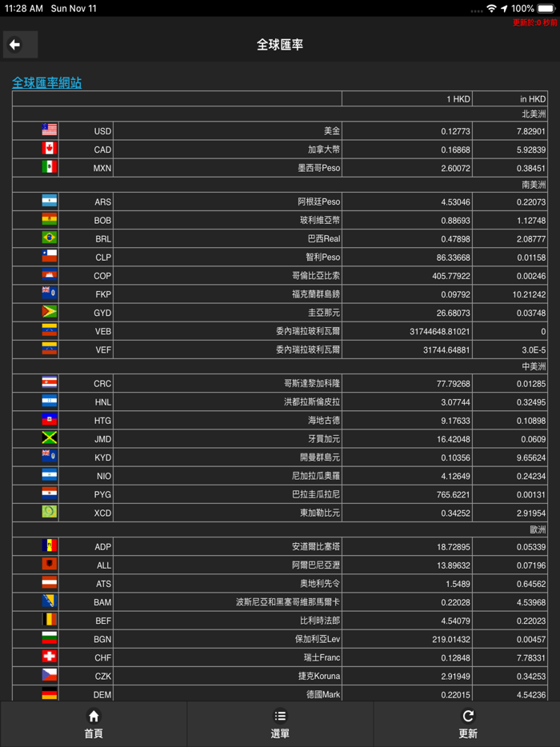Tap the Canada flag icon
The width and height of the screenshot is (560, 747).
click(x=50, y=149)
